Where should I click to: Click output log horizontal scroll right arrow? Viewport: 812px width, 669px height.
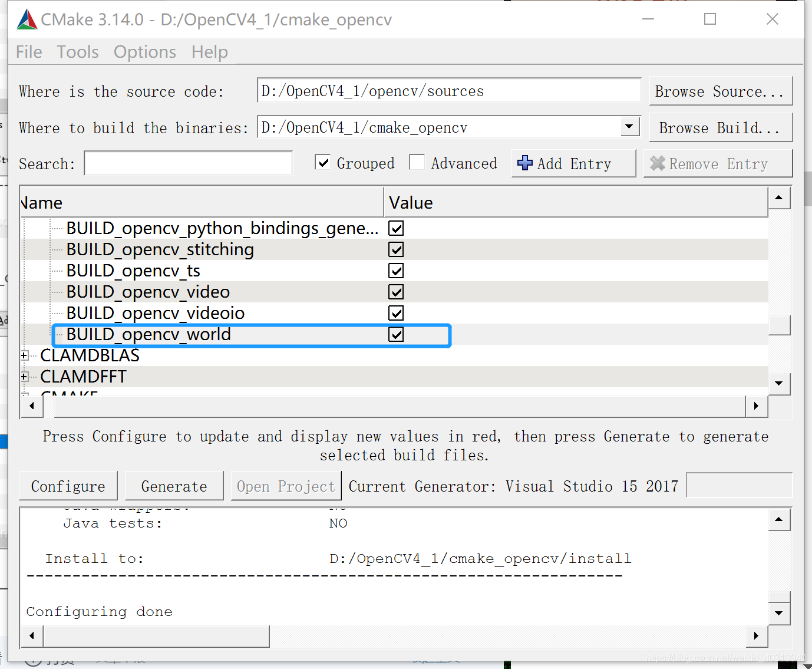756,636
